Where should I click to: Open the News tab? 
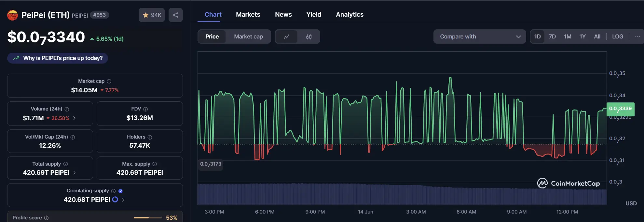click(x=283, y=14)
